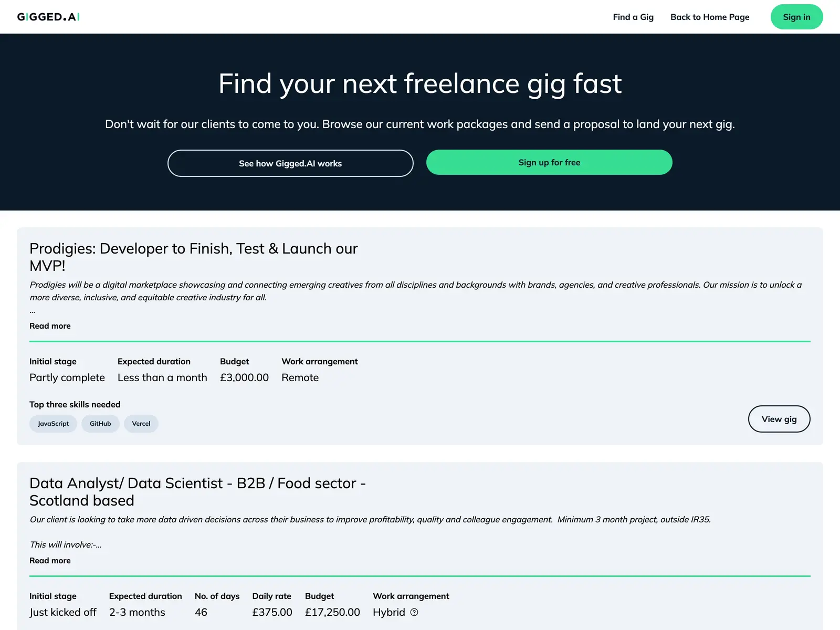Viewport: 840px width, 630px height.
Task: Click Sign up for free
Action: [x=549, y=162]
